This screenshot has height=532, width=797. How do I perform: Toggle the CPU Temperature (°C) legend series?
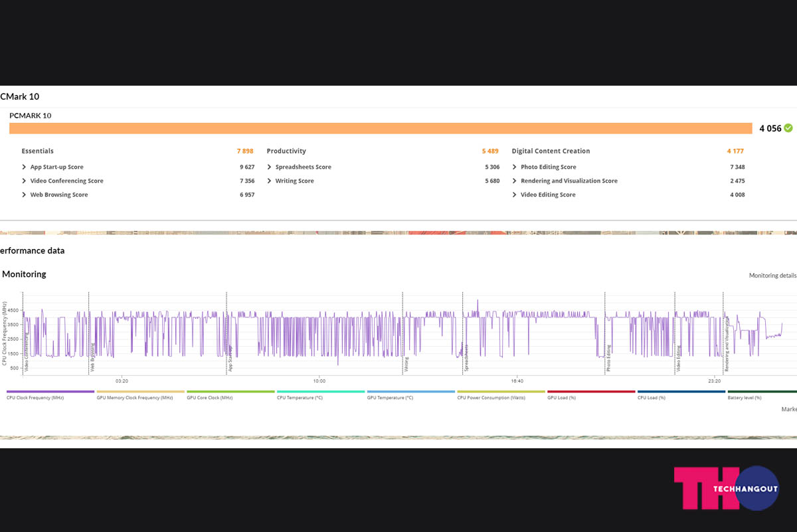[321, 395]
